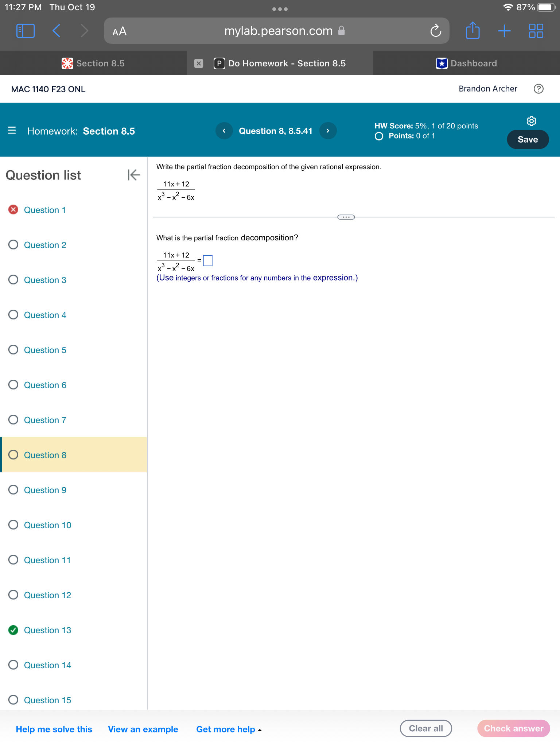The width and height of the screenshot is (560, 747).
Task: Click the Points: 0 of 1 text
Action: coord(412,136)
